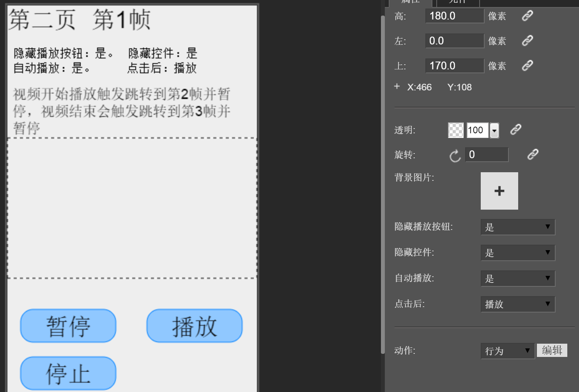Open the 隐藏播放按钮 dropdown
The image size is (579, 392).
pyautogui.click(x=517, y=227)
